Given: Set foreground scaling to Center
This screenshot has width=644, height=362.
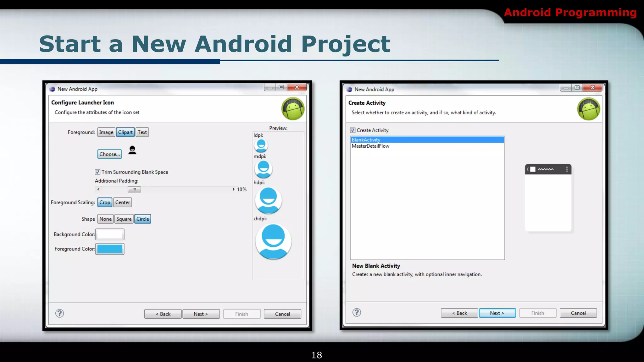Looking at the screenshot, I should point(122,202).
